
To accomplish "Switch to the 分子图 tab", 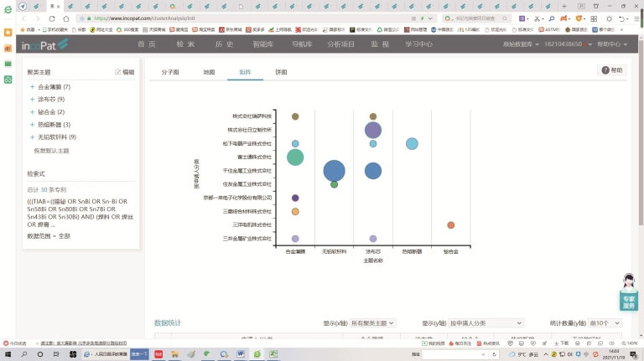I will pyautogui.click(x=170, y=73).
